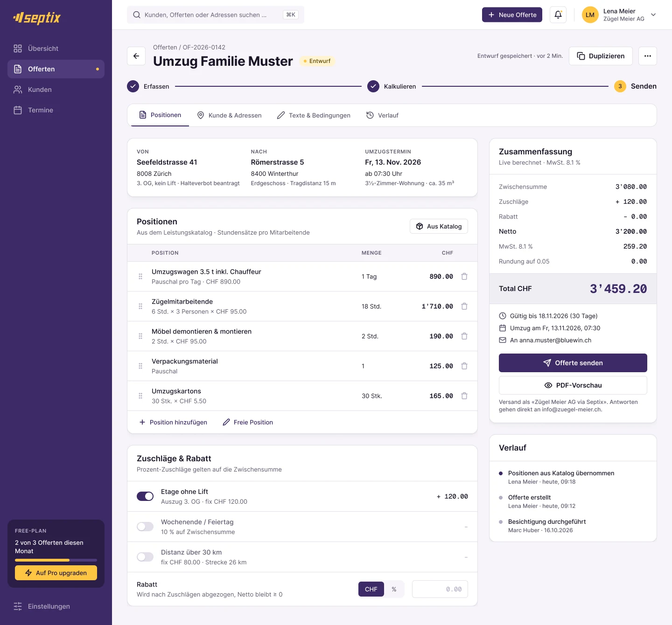Enable the Wochenende / Feiertag surcharge

[145, 527]
